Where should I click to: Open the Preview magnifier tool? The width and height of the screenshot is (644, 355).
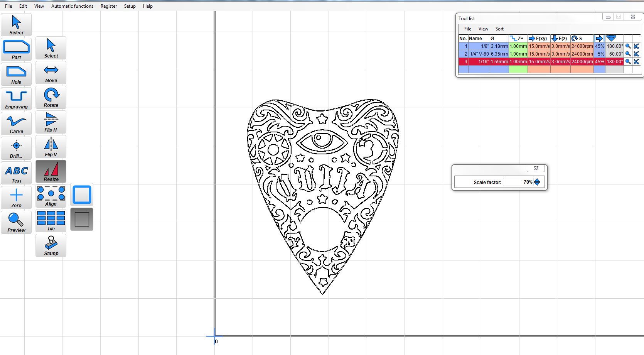[x=16, y=222]
